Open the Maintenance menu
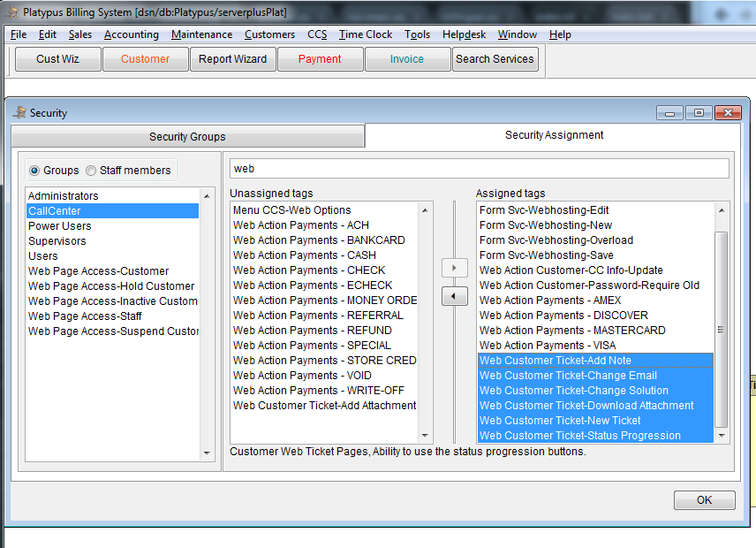 click(201, 34)
